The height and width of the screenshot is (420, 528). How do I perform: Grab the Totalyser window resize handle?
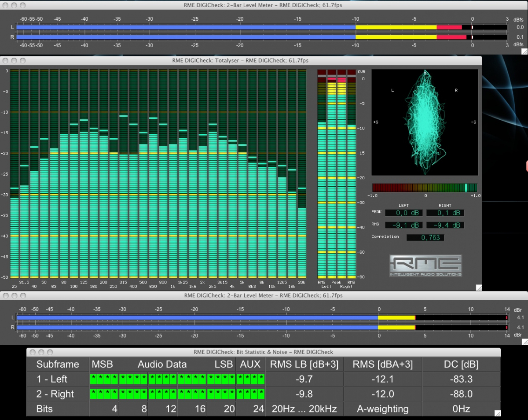click(479, 287)
